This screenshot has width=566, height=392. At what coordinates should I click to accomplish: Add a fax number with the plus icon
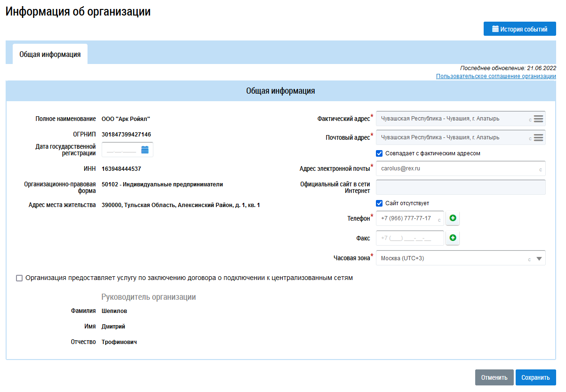(x=453, y=238)
